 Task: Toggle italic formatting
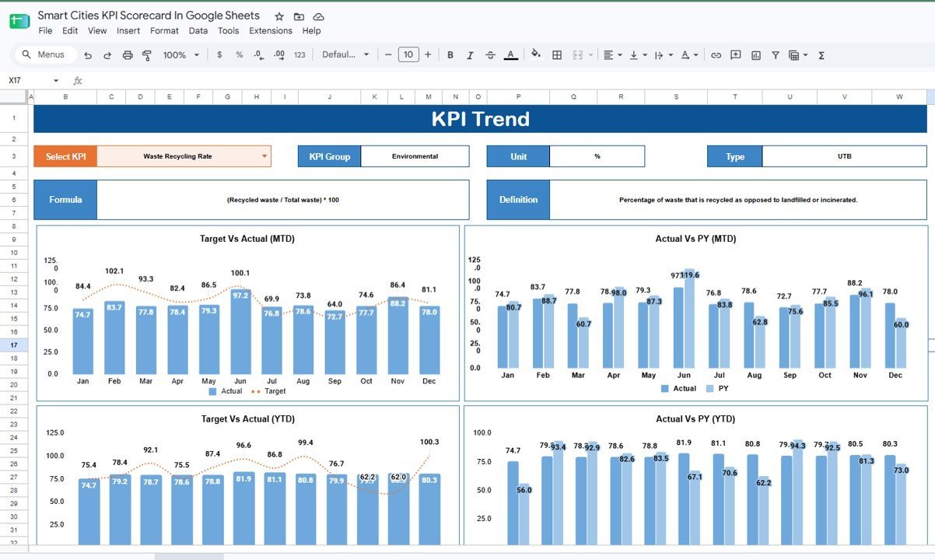coord(470,55)
